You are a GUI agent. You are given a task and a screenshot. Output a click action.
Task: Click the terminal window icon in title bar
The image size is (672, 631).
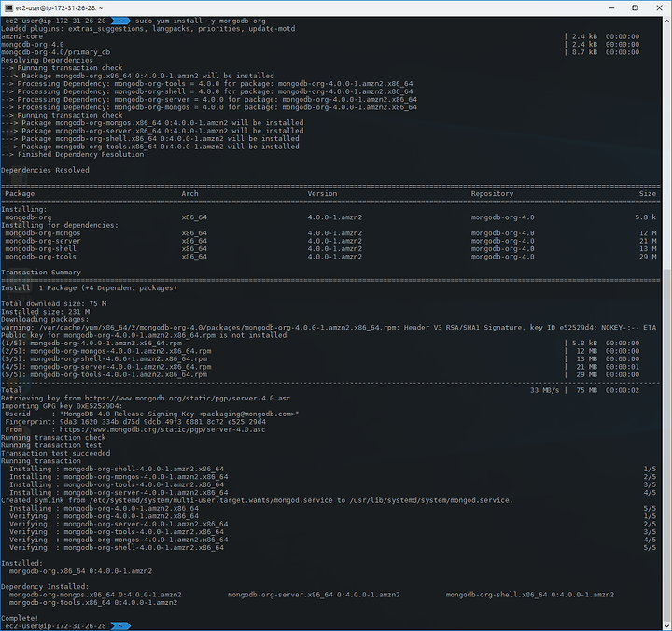[8, 7]
